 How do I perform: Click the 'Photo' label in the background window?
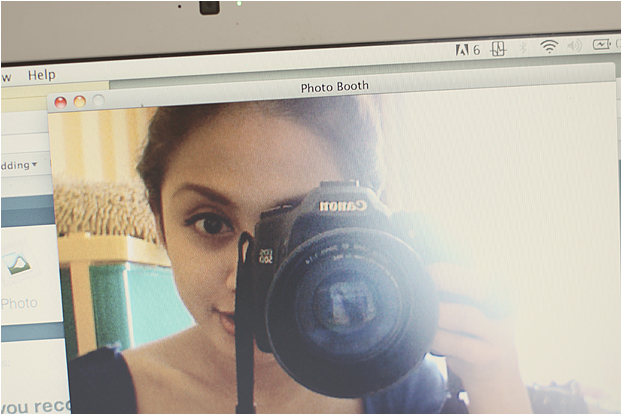pyautogui.click(x=19, y=304)
